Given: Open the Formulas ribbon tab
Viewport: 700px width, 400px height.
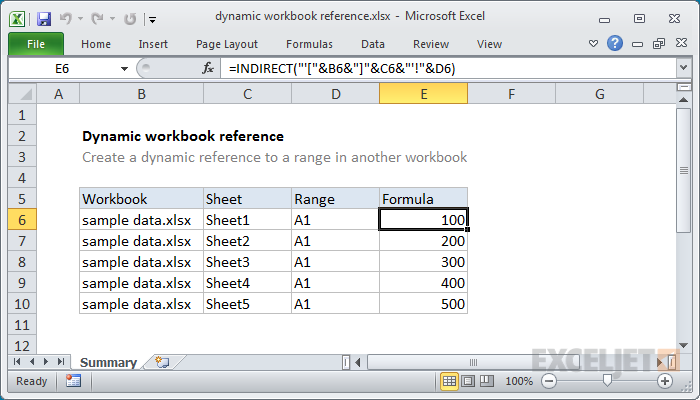Looking at the screenshot, I should point(309,44).
